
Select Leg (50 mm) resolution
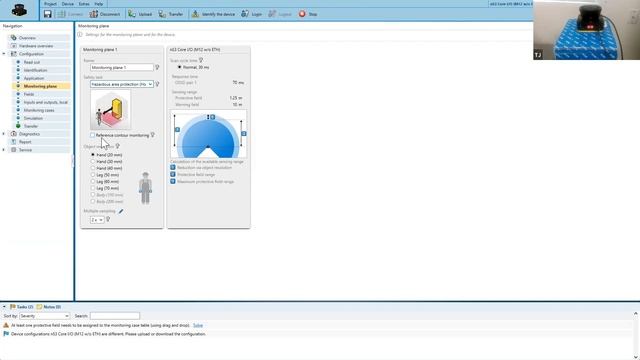tap(93, 175)
